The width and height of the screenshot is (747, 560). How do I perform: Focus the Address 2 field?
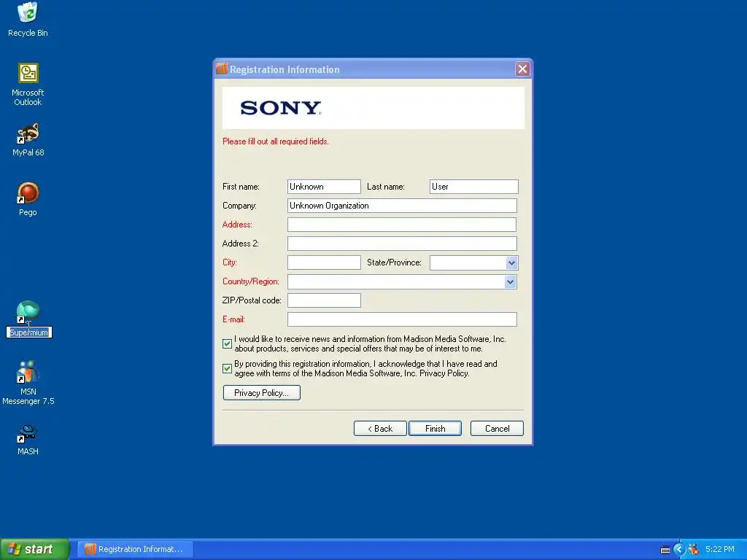tap(402, 244)
